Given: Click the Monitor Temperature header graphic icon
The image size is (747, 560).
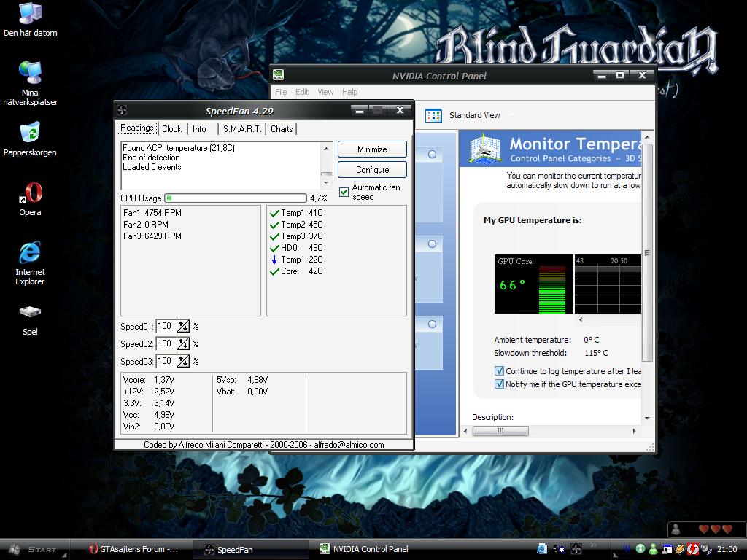Looking at the screenshot, I should (x=485, y=149).
